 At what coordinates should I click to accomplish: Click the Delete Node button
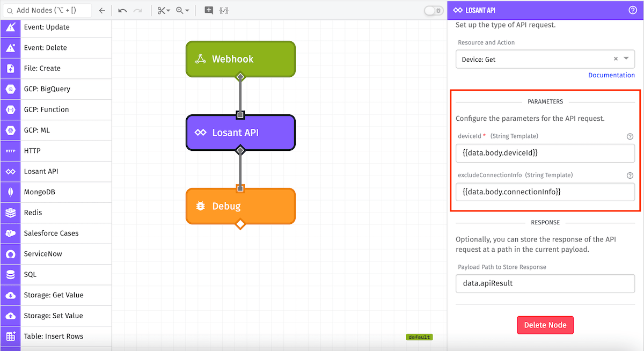545,325
